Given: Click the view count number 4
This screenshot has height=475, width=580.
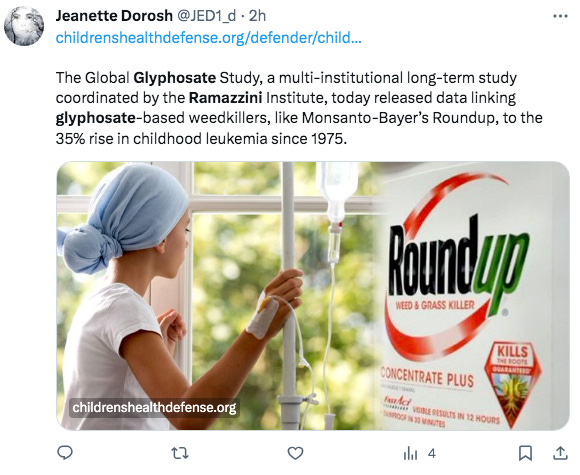Looking at the screenshot, I should [x=432, y=453].
